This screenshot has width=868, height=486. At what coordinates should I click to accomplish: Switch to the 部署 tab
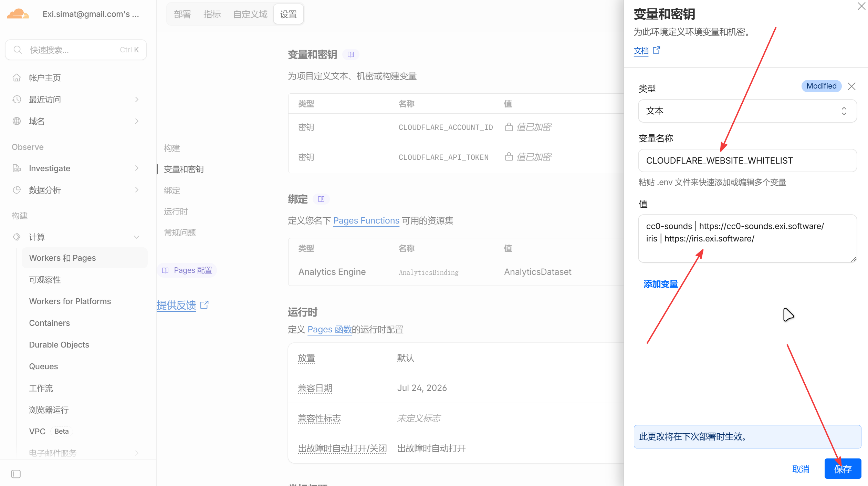pyautogui.click(x=182, y=14)
